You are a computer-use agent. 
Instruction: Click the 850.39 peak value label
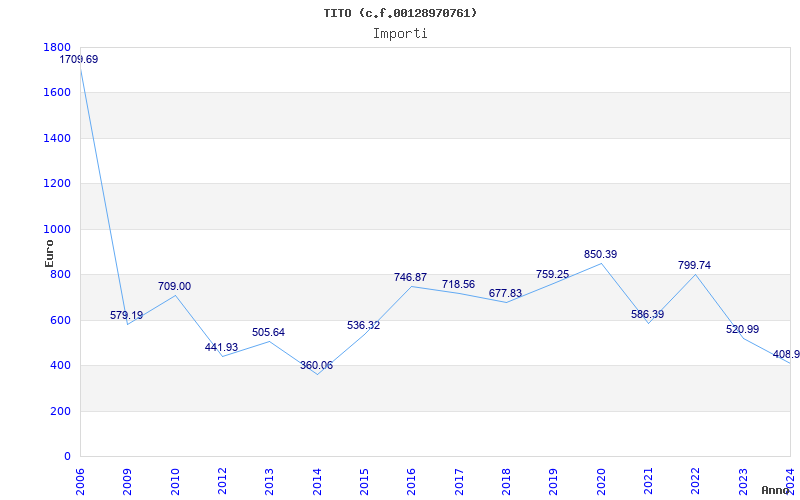(600, 255)
